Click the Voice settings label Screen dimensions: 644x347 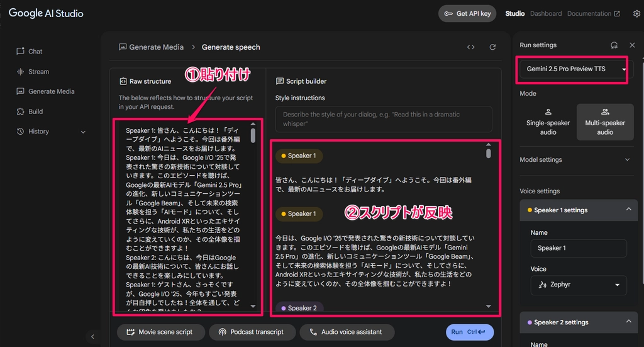click(x=540, y=191)
